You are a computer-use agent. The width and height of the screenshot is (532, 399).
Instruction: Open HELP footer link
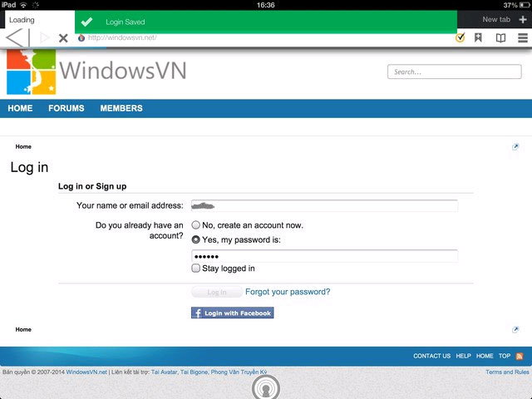(464, 356)
